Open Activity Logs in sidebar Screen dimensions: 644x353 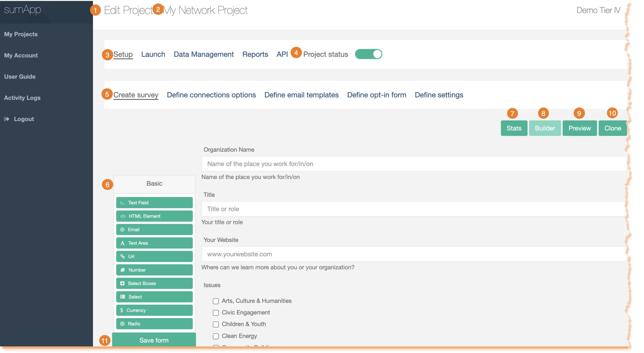coord(22,98)
